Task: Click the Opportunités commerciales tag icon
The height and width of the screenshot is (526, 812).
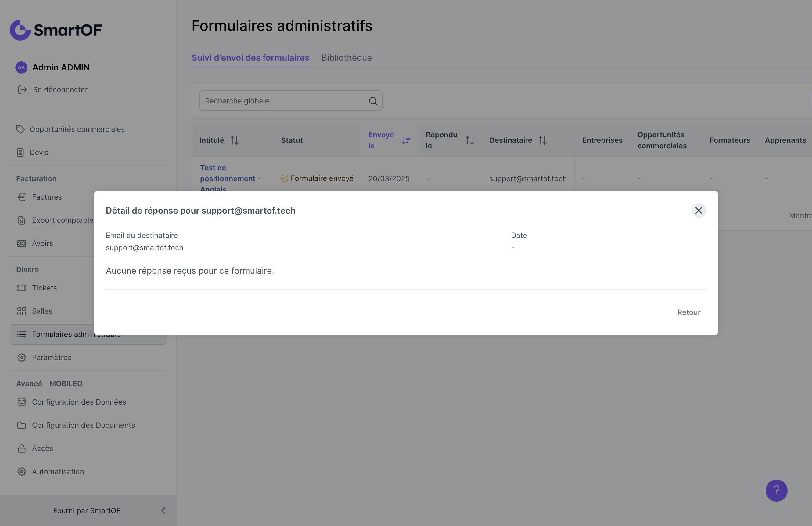Action: (x=20, y=129)
